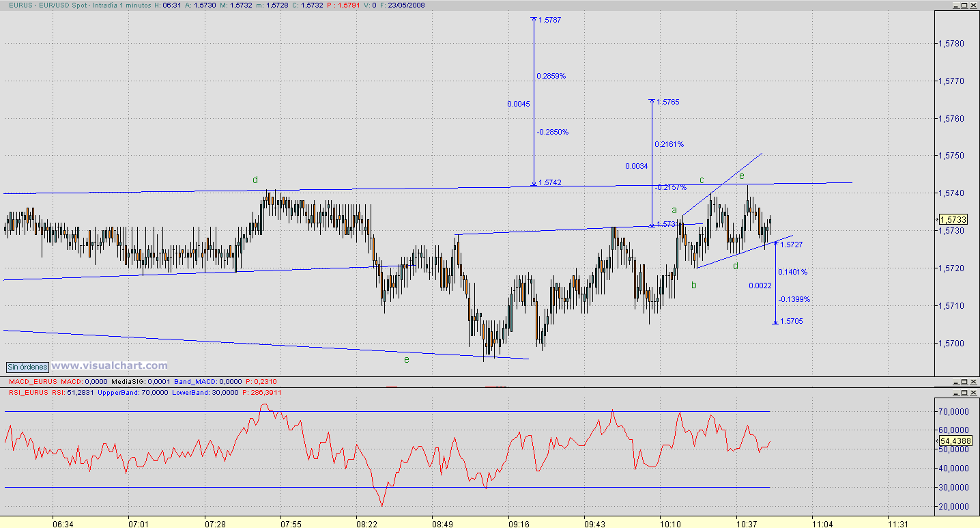Click the '0.2161%' percentage label

(669, 144)
